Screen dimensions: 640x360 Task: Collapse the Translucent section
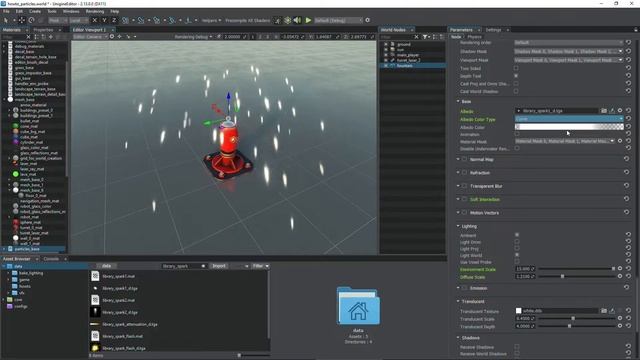pyautogui.click(x=458, y=301)
